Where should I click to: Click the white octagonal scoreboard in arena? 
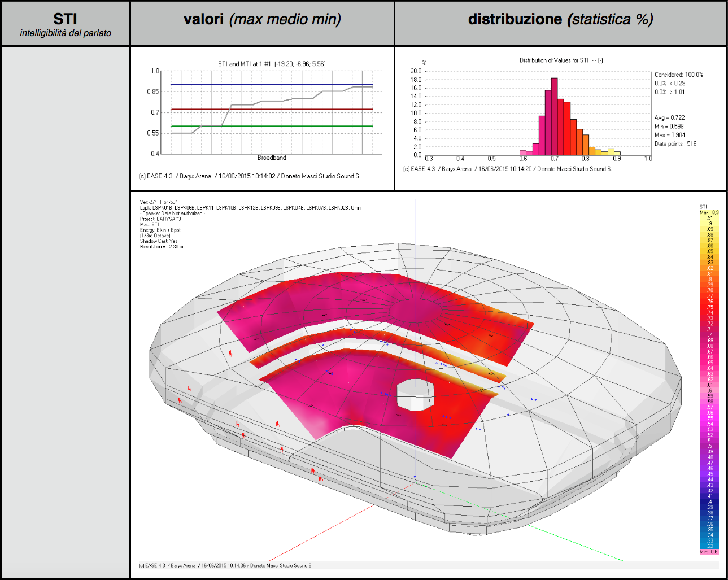click(x=415, y=394)
